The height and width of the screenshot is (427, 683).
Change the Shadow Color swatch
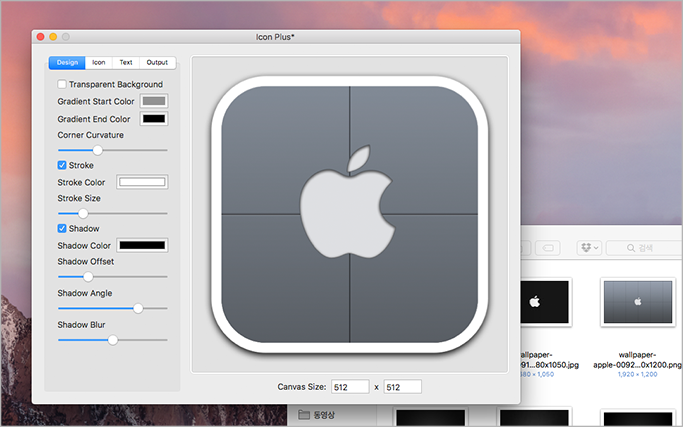(142, 245)
